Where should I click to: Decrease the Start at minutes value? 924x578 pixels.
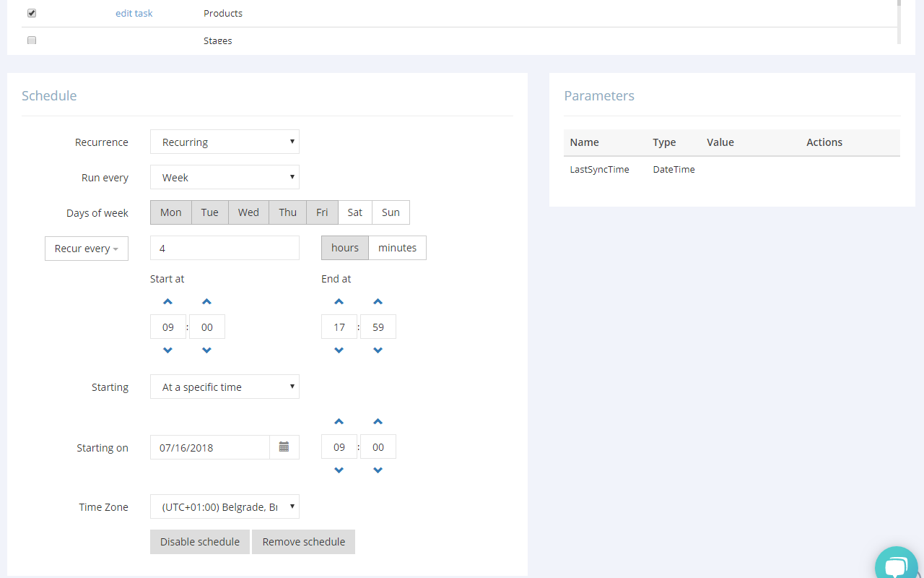coord(207,350)
